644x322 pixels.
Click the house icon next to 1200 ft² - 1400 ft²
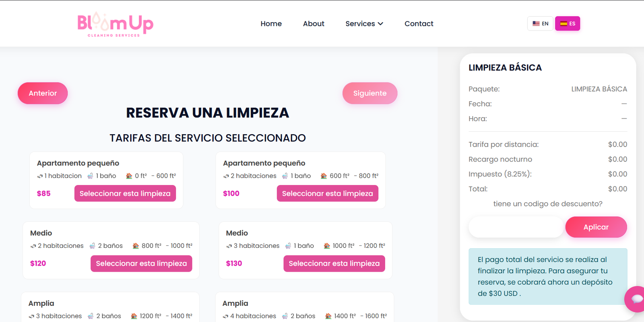click(134, 316)
